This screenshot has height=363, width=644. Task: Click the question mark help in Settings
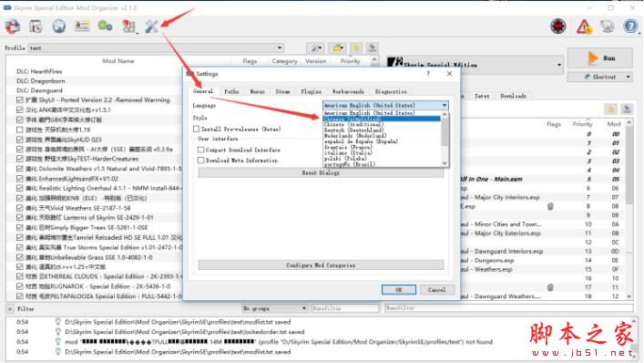click(428, 74)
